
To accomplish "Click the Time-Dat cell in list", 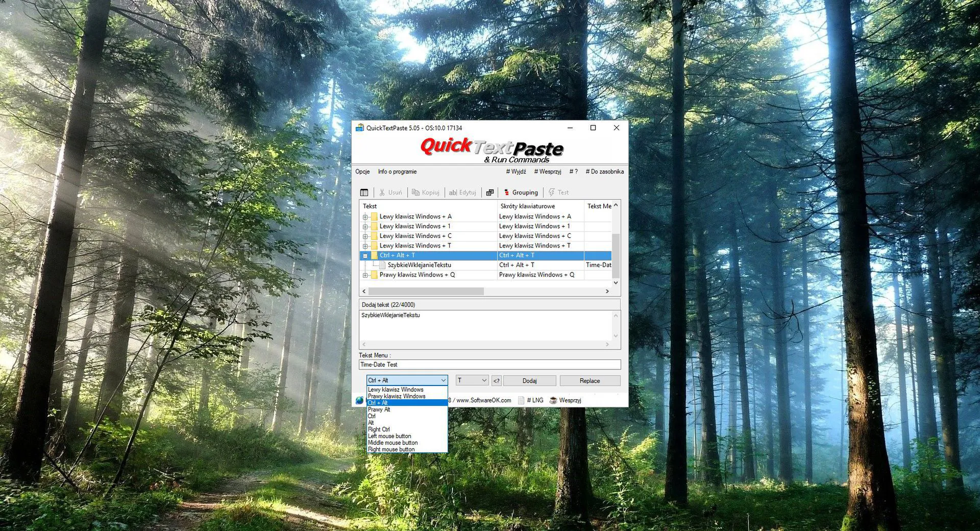I will (598, 265).
